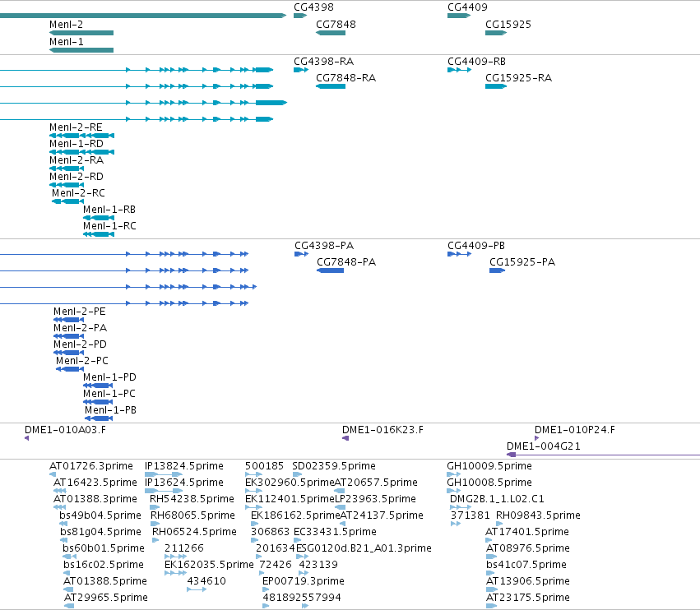Select transcript CG4398-RA
The height and width of the screenshot is (610, 700).
(x=301, y=70)
